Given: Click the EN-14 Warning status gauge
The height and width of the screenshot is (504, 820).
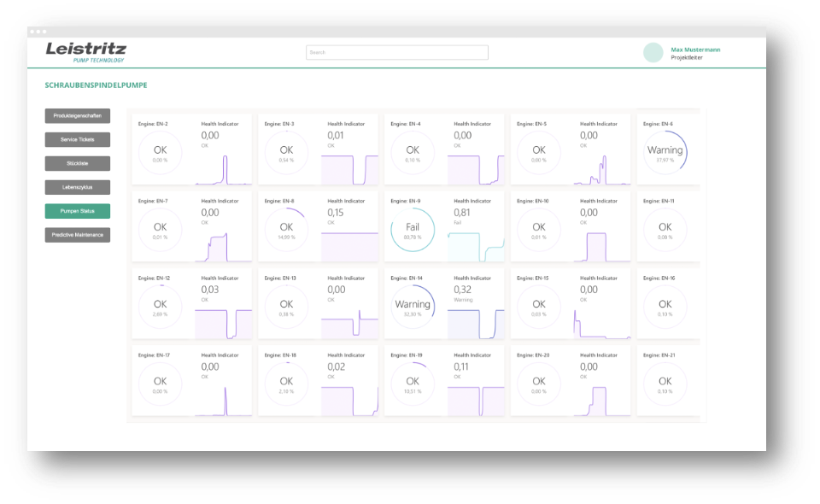Looking at the screenshot, I should tap(413, 308).
